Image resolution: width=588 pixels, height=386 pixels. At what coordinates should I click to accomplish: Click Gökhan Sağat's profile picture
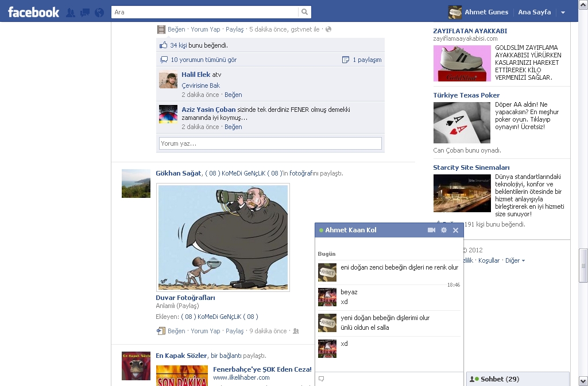coord(136,184)
